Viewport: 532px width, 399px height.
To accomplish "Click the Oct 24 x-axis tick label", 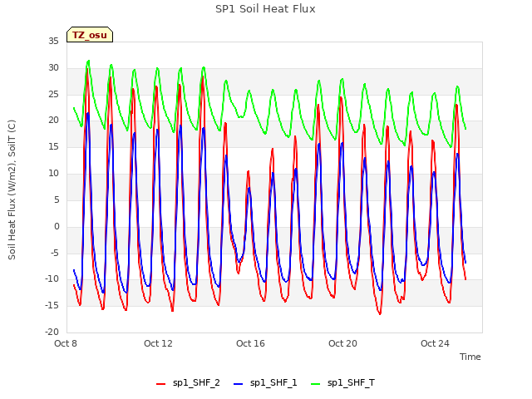I will 435,343.
